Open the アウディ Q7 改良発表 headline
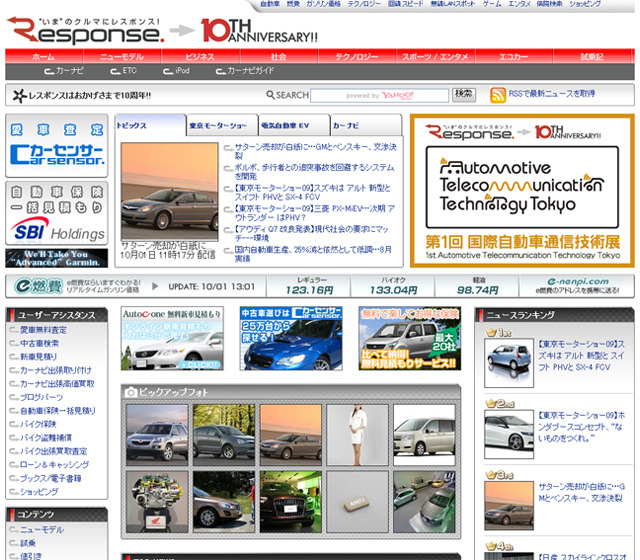 311,233
